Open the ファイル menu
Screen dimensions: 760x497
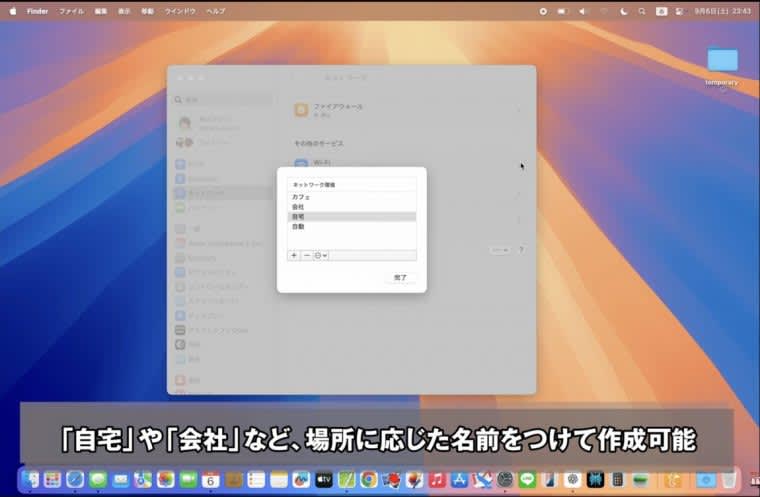point(72,10)
